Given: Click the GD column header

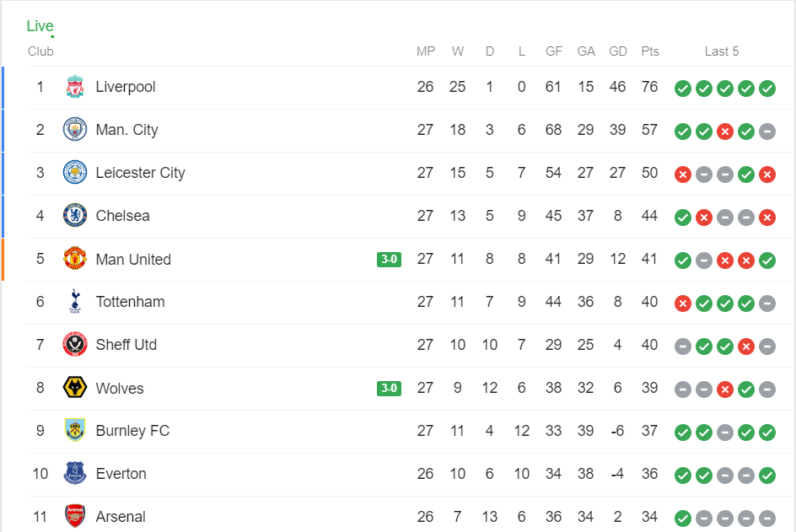Looking at the screenshot, I should click(618, 51).
